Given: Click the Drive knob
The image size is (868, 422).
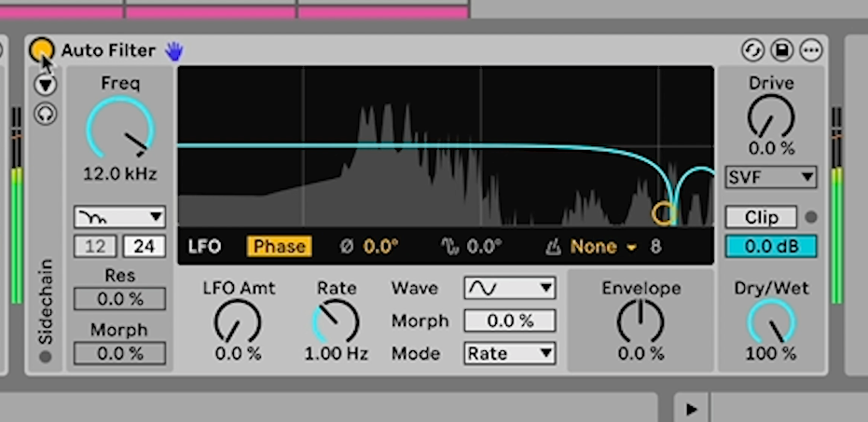Looking at the screenshot, I should [x=771, y=116].
